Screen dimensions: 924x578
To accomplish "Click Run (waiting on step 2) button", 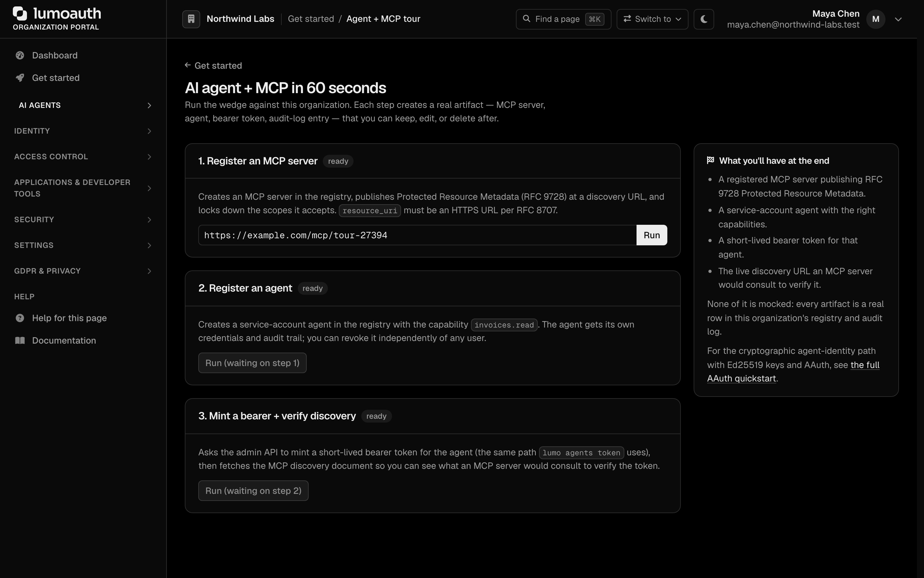I will tap(253, 490).
